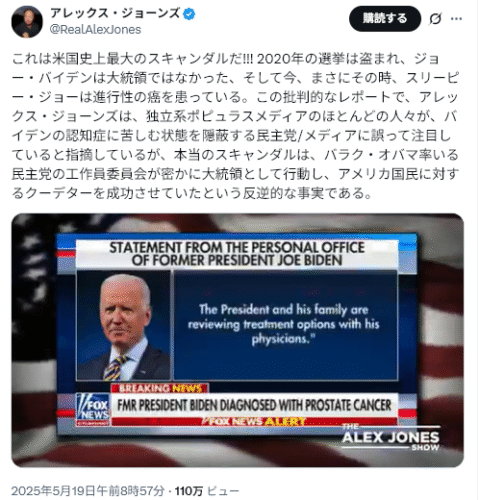Click the Biden portrait inside the video
Screen dimensions: 479x500
pos(123,326)
